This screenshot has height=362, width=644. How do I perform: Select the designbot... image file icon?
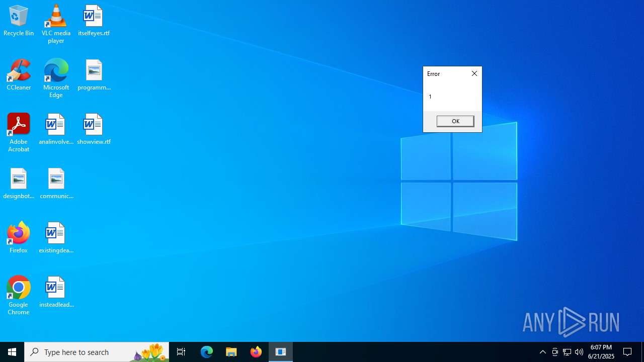[19, 184]
